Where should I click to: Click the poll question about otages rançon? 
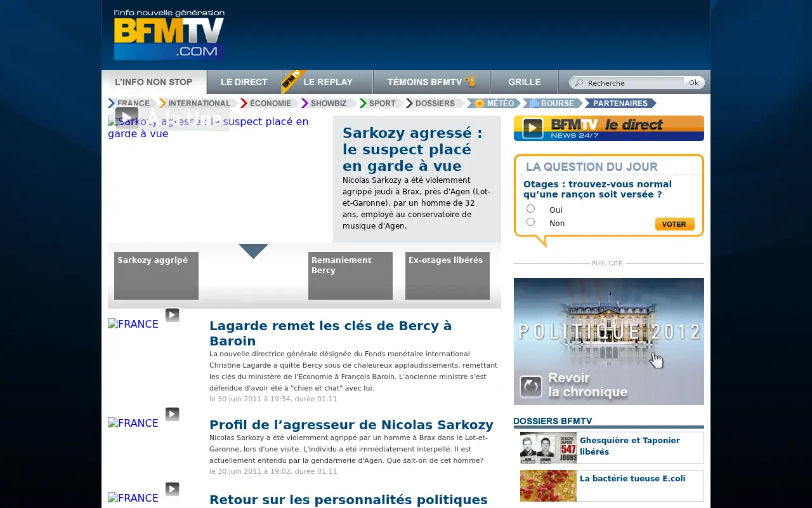pyautogui.click(x=598, y=189)
